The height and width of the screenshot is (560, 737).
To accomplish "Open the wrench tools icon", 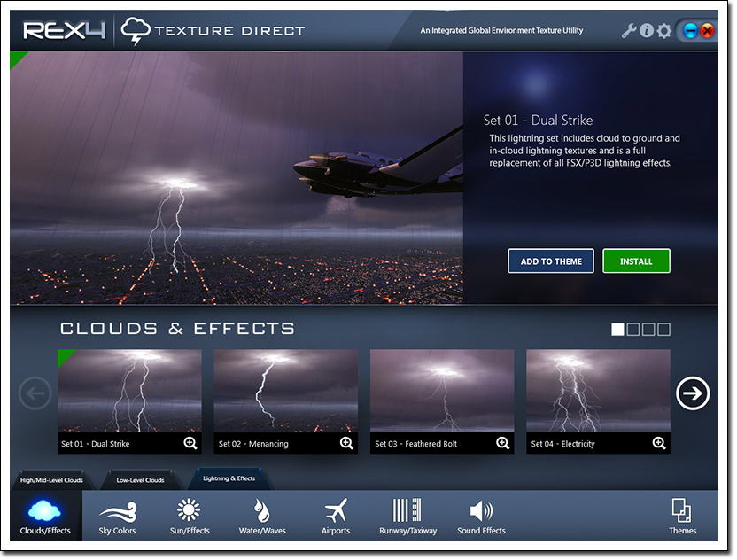I will click(x=629, y=31).
